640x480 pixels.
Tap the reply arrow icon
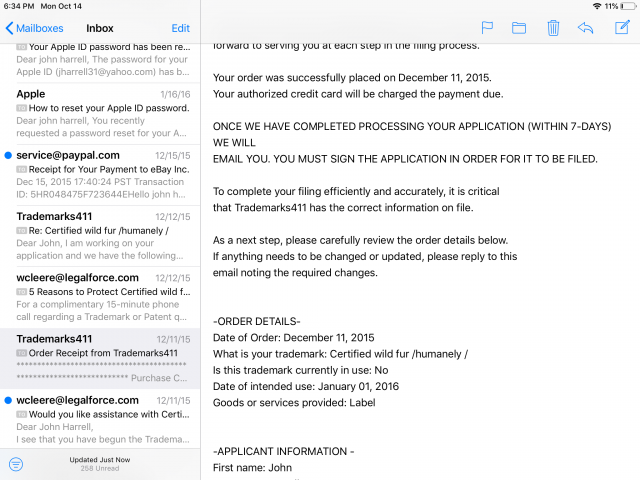click(x=586, y=28)
